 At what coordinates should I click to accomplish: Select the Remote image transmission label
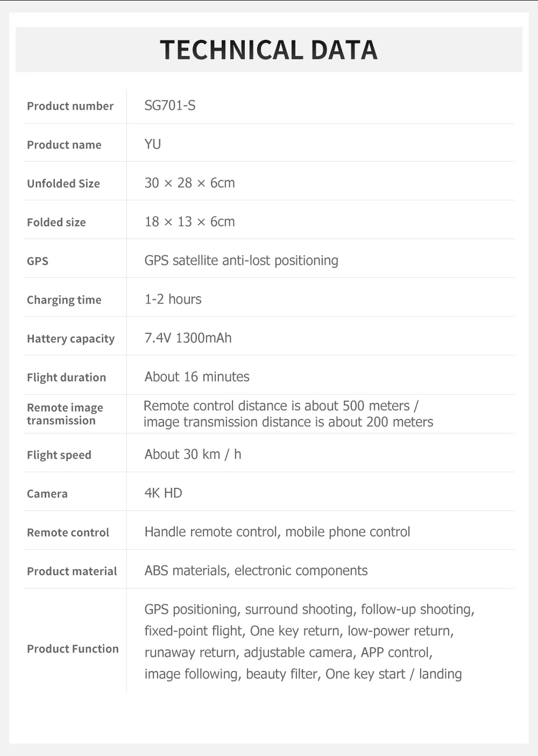65,414
